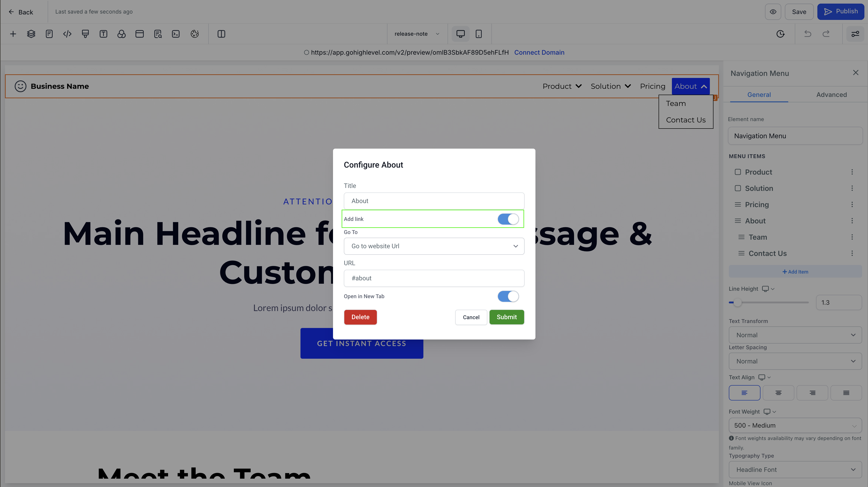This screenshot has width=868, height=487.
Task: Click the green Submit button
Action: (507, 317)
